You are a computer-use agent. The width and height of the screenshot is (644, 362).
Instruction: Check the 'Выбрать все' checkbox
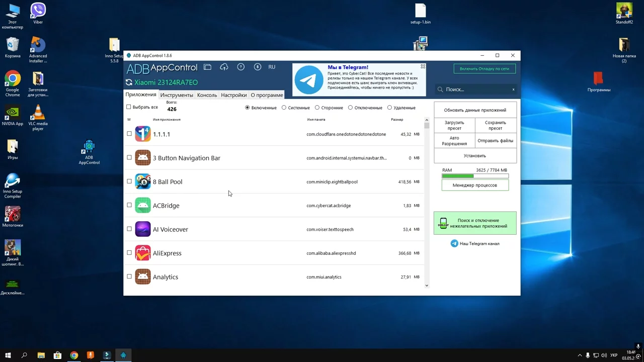click(129, 107)
